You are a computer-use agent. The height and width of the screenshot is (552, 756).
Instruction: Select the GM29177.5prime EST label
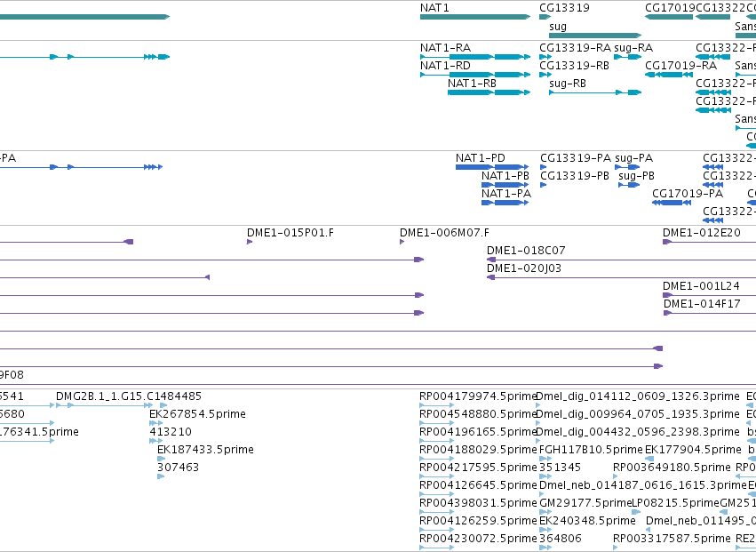[585, 503]
